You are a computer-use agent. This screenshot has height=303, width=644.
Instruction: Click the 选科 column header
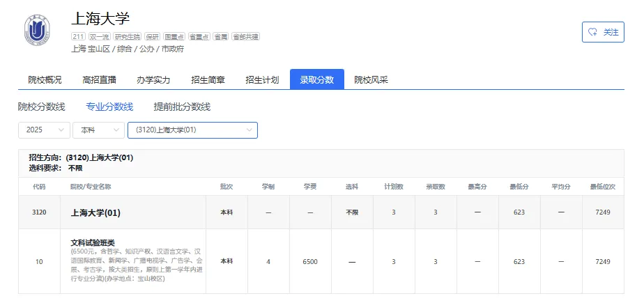click(352, 187)
